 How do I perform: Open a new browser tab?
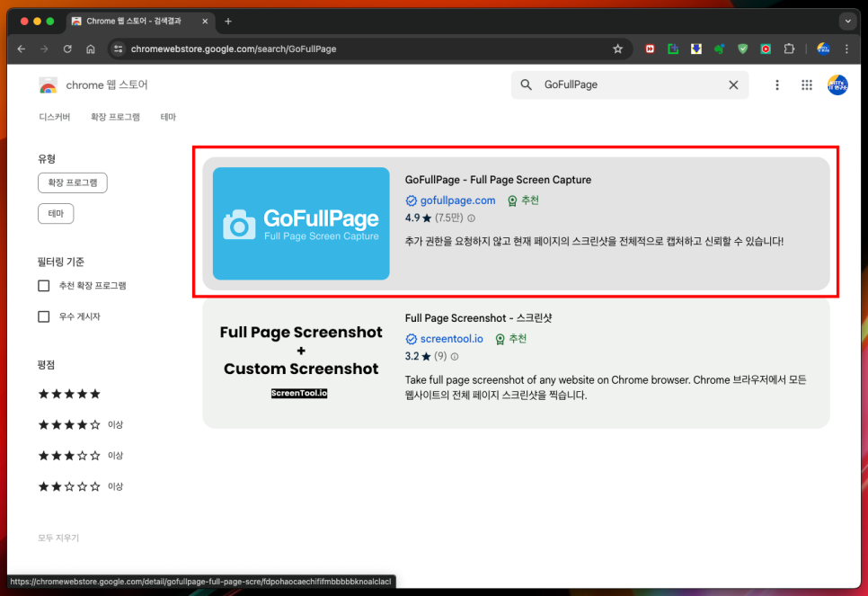click(228, 22)
